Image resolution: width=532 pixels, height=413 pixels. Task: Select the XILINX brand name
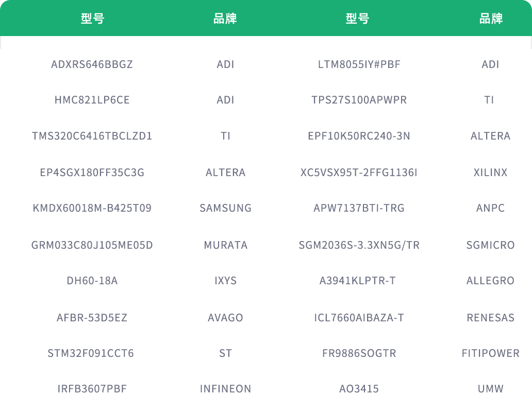[x=491, y=173]
